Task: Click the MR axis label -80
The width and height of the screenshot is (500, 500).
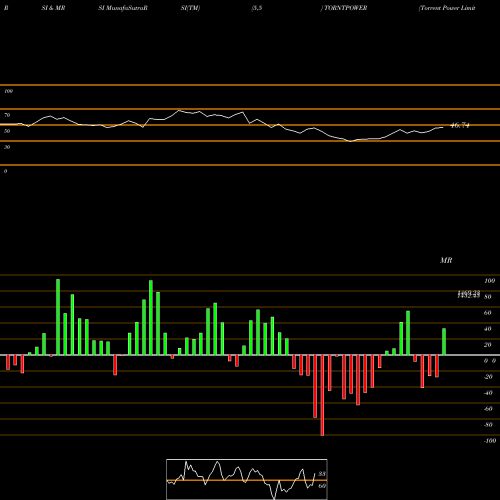Action: (488, 425)
